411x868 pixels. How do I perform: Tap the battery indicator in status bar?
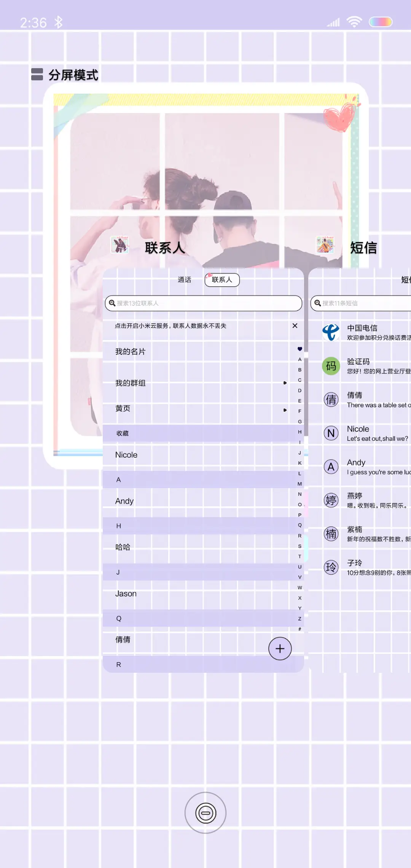(381, 22)
